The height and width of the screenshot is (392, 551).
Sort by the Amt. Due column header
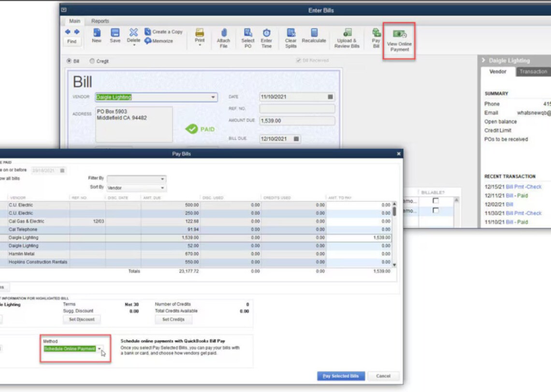[x=171, y=198]
